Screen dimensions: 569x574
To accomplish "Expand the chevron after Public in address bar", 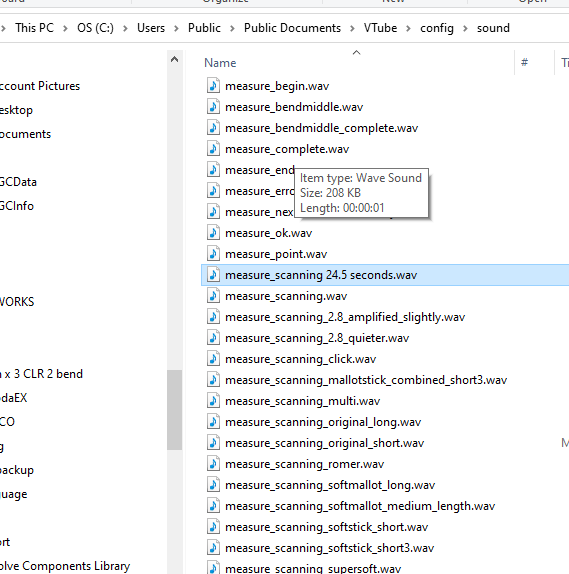I will (x=232, y=28).
